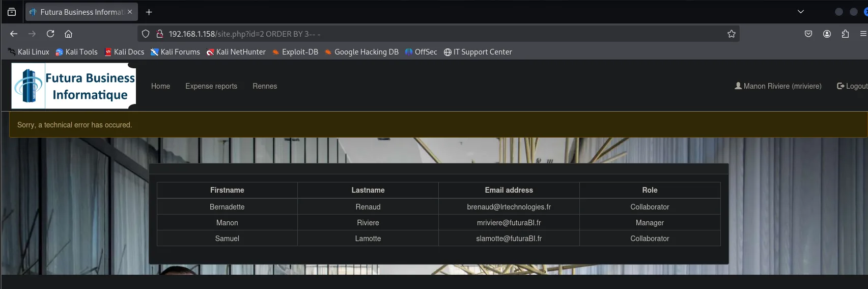Open the Kali Docs bookmark
Screen dimensions: 868x289
coord(124,52)
